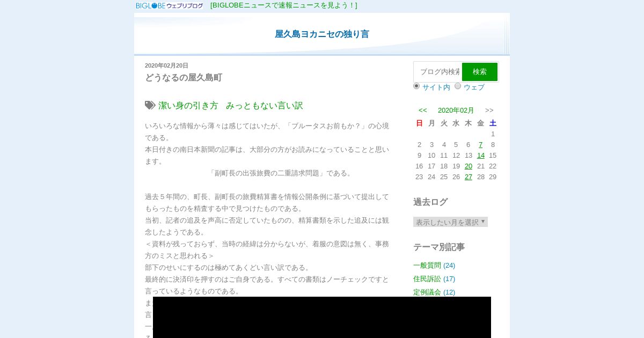Select the ウェブ radio button
The width and height of the screenshot is (644, 338).
click(x=458, y=86)
